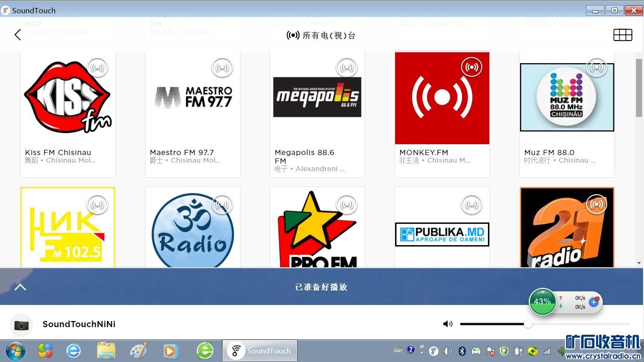Click the SoundTouch icon in system tray
This screenshot has height=362, width=644.
point(434,351)
